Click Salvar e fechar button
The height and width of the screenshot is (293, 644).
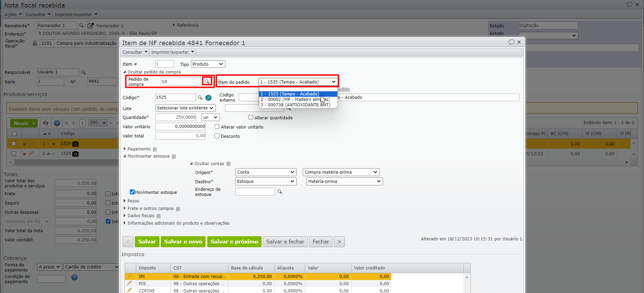[x=285, y=242]
